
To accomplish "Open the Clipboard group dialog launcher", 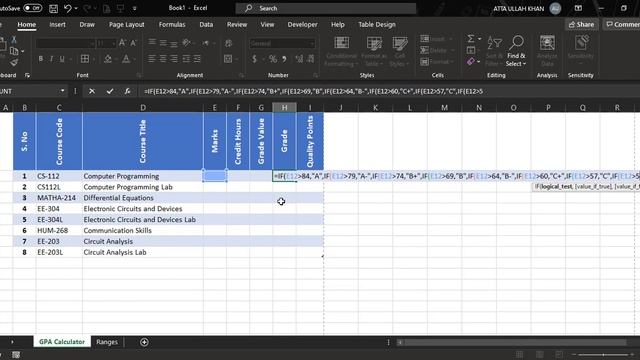I will point(27,75).
